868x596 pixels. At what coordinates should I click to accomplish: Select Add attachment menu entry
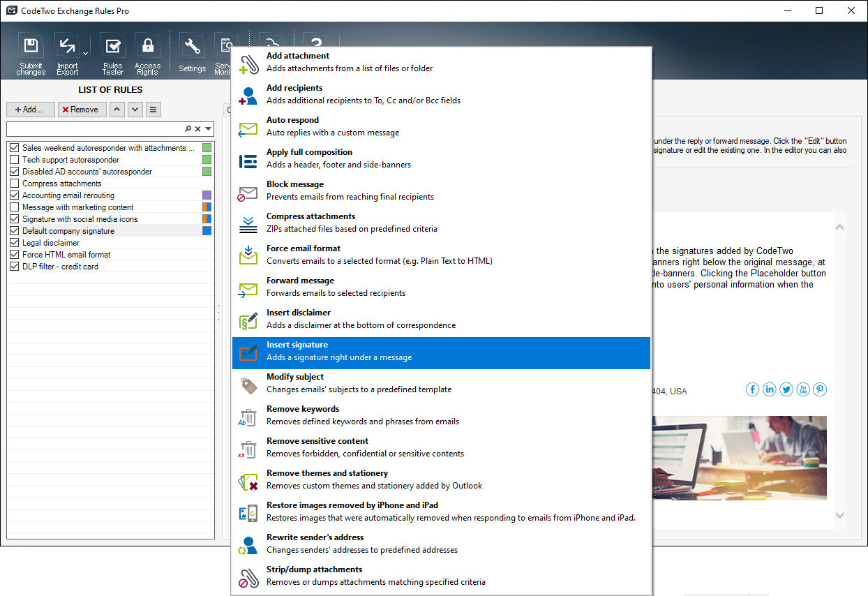441,63
